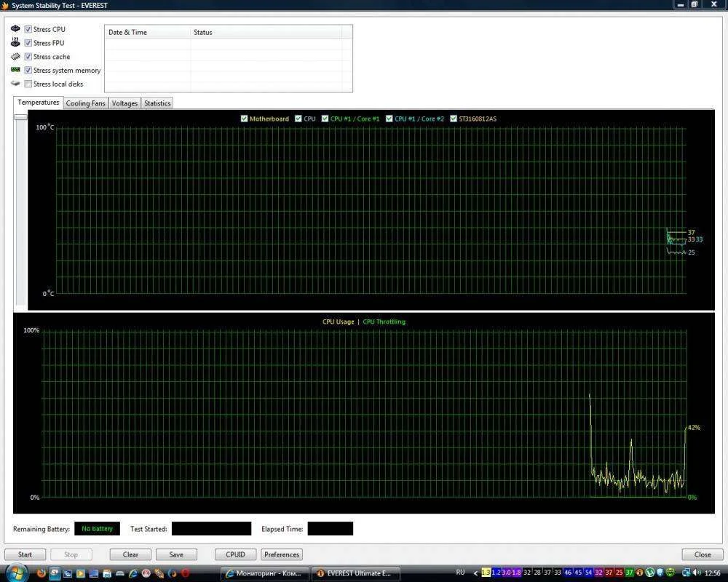Open the red Opera quick launch icon
Viewport: 728px width, 582px height.
(x=185, y=573)
